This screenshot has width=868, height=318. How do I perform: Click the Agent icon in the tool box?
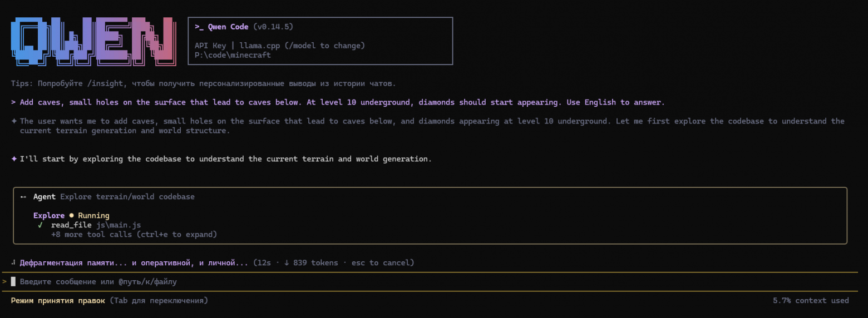(23, 197)
